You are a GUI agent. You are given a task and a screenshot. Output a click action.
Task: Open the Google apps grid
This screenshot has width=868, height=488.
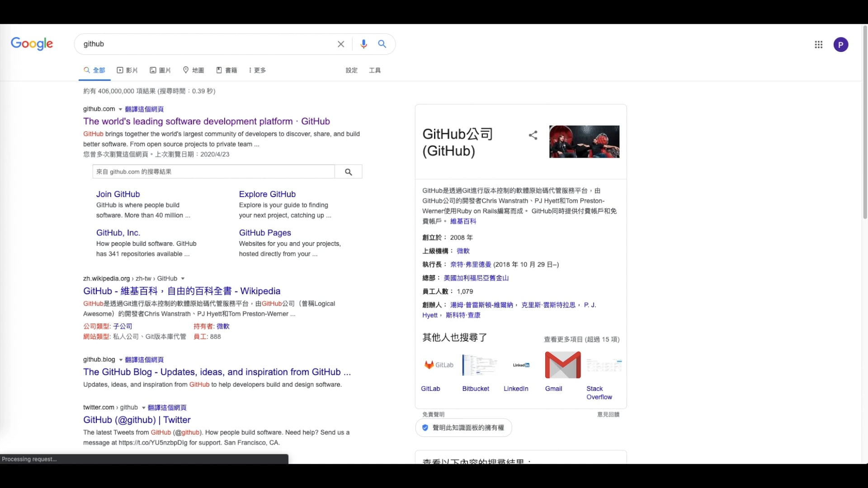click(x=818, y=44)
